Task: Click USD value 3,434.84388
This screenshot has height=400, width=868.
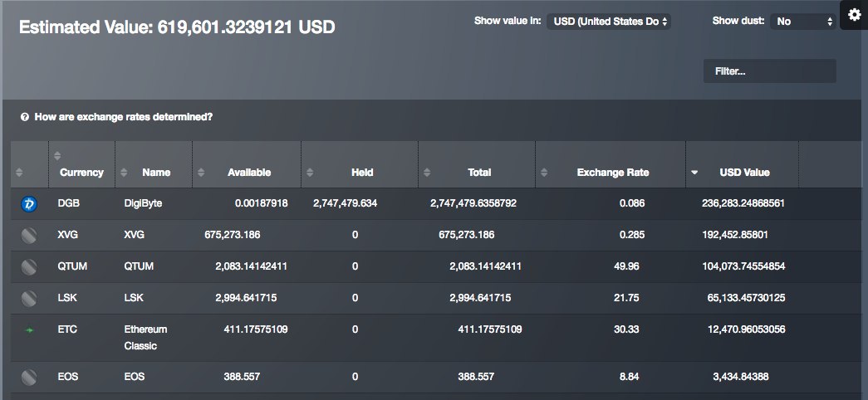Action: tap(741, 378)
